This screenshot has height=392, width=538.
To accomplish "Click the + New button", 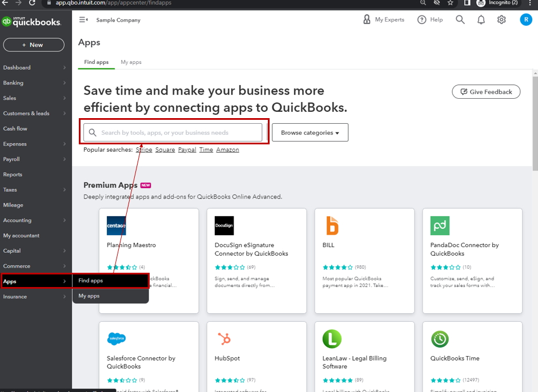I will [34, 45].
